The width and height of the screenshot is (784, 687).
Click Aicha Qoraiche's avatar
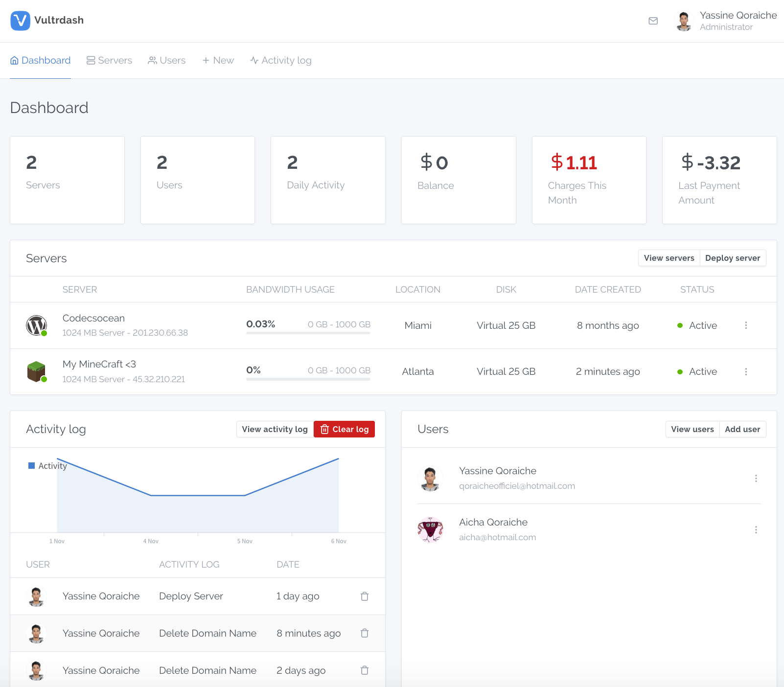tap(430, 530)
